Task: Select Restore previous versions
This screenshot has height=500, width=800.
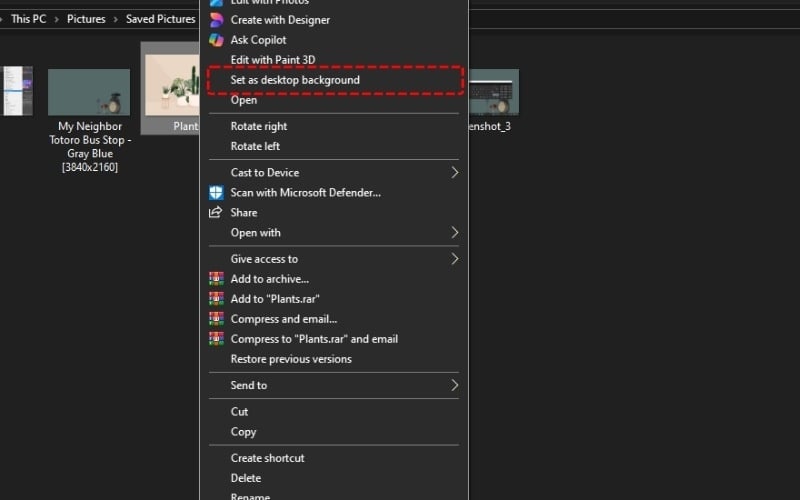Action: [291, 359]
